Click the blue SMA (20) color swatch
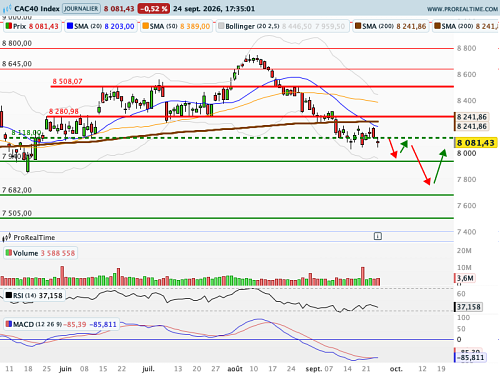 tap(70, 26)
